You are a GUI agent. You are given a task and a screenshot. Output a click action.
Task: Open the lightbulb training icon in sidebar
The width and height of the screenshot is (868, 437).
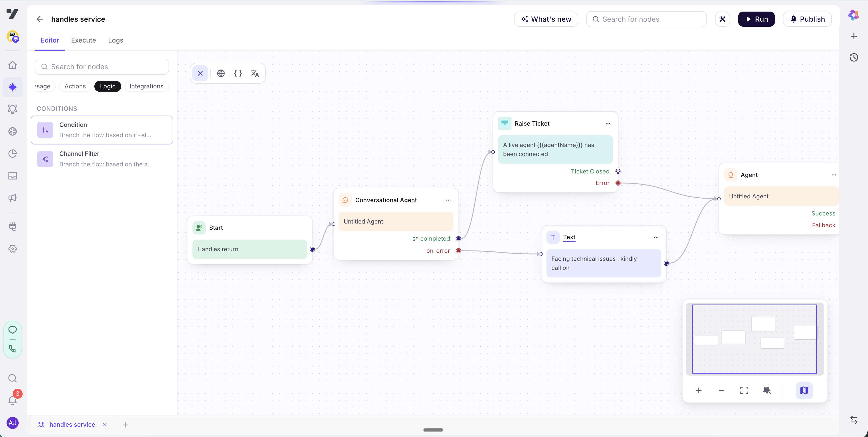click(x=13, y=109)
